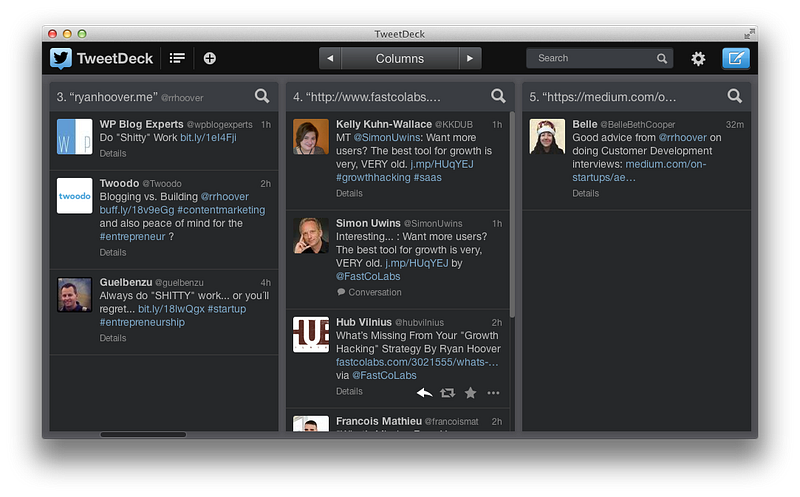Image resolution: width=800 pixels, height=497 pixels.
Task: Show Details for Belle's tweet
Action: pos(585,193)
